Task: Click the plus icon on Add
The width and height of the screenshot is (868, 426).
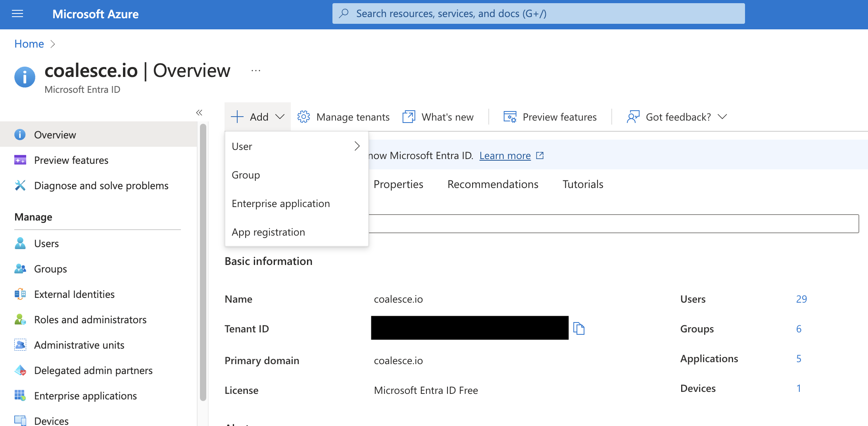Action: coord(237,117)
